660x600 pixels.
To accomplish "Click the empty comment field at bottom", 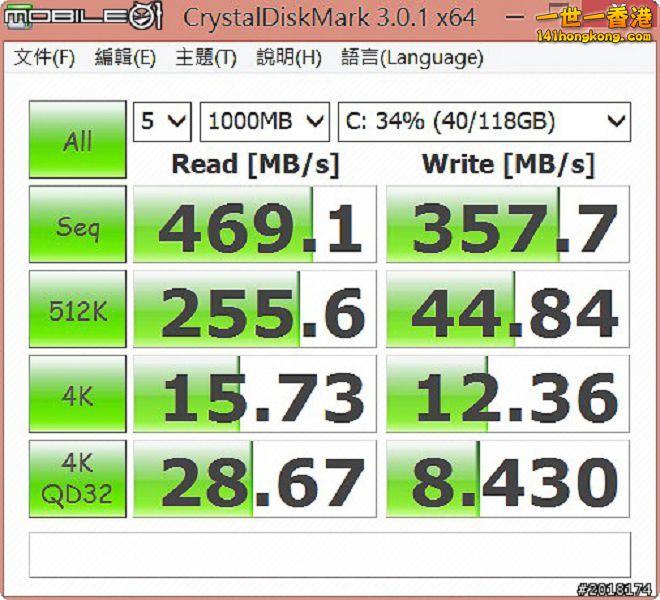I will pyautogui.click(x=330, y=554).
